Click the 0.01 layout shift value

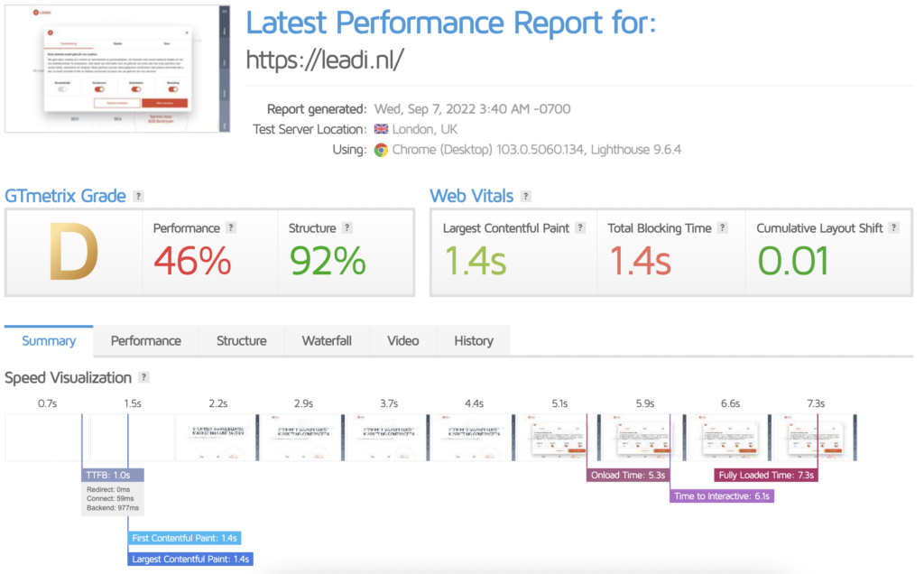click(793, 261)
